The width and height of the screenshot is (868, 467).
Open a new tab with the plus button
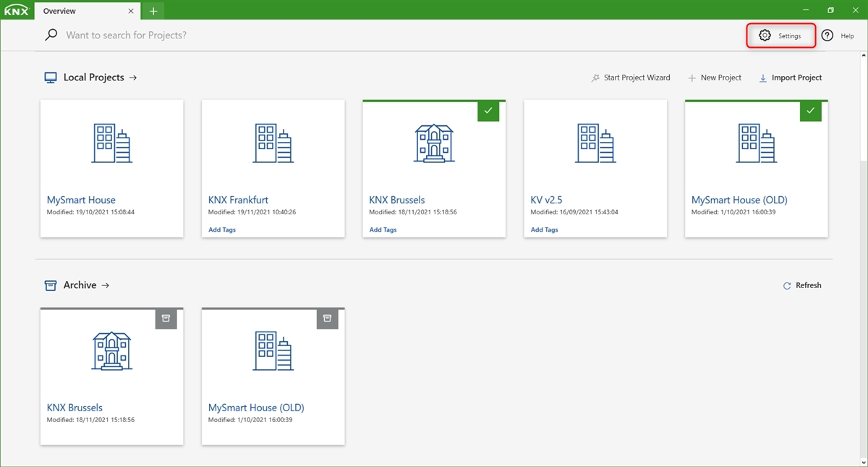pos(153,11)
